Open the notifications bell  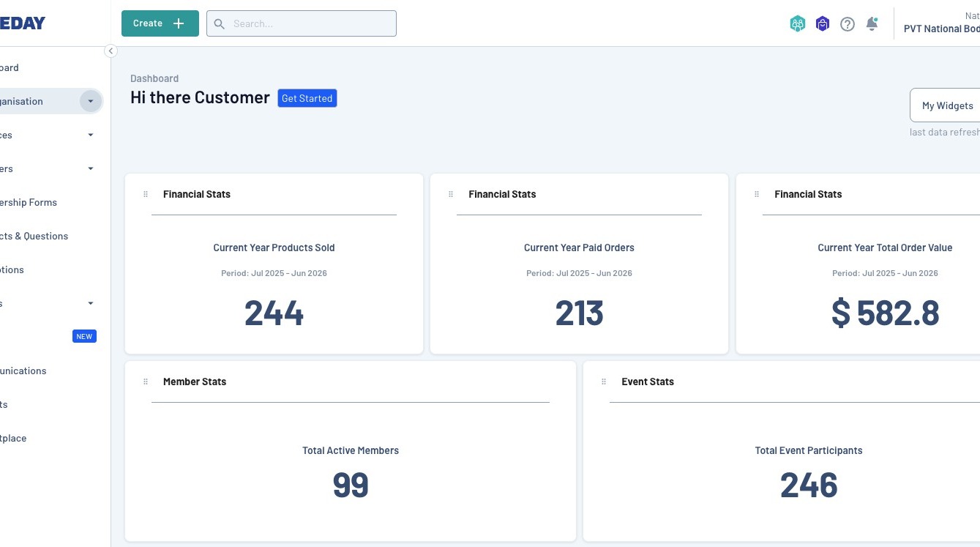(872, 24)
